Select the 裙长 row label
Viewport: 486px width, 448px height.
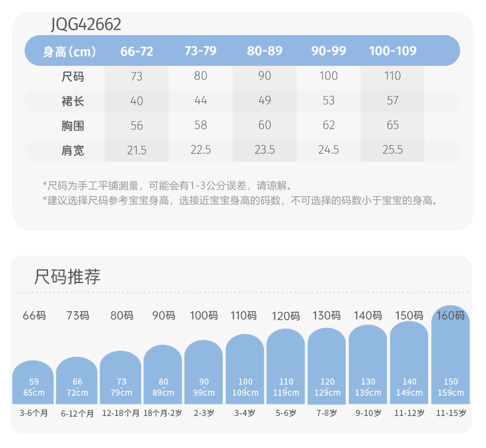[x=73, y=101]
